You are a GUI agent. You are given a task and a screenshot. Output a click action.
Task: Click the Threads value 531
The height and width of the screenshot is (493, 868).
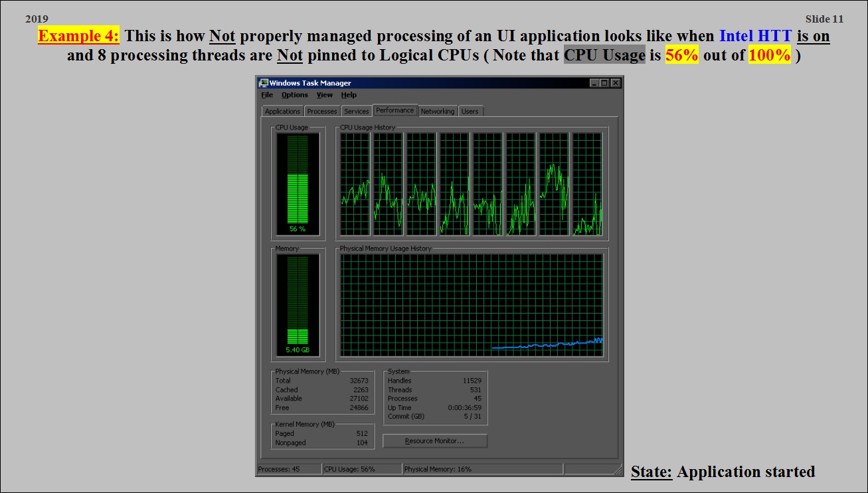click(x=476, y=390)
